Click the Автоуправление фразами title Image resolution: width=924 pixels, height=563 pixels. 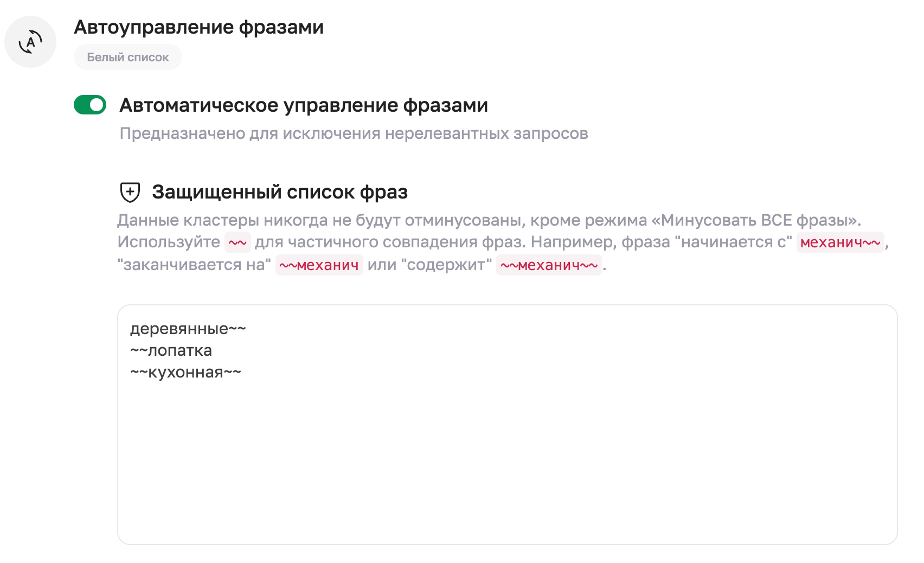click(198, 27)
